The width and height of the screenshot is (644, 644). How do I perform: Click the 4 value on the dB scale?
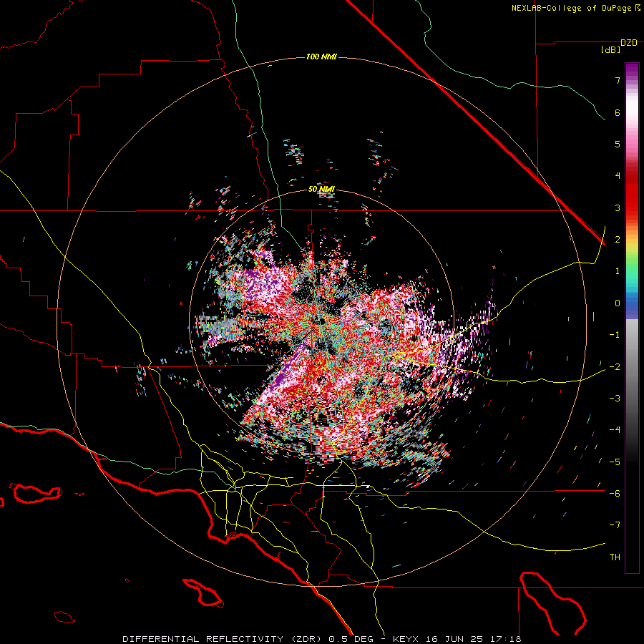click(618, 176)
